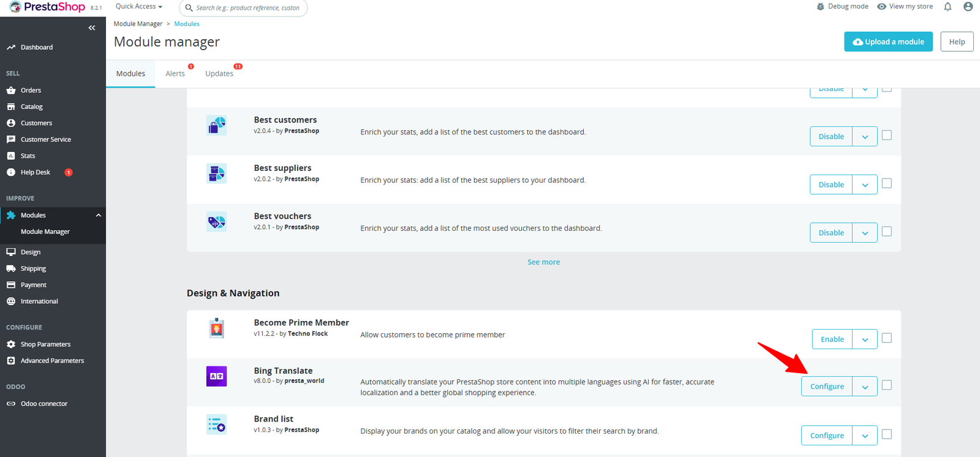The width and height of the screenshot is (980, 457).
Task: Open the user profile avatar icon
Action: (x=968, y=7)
